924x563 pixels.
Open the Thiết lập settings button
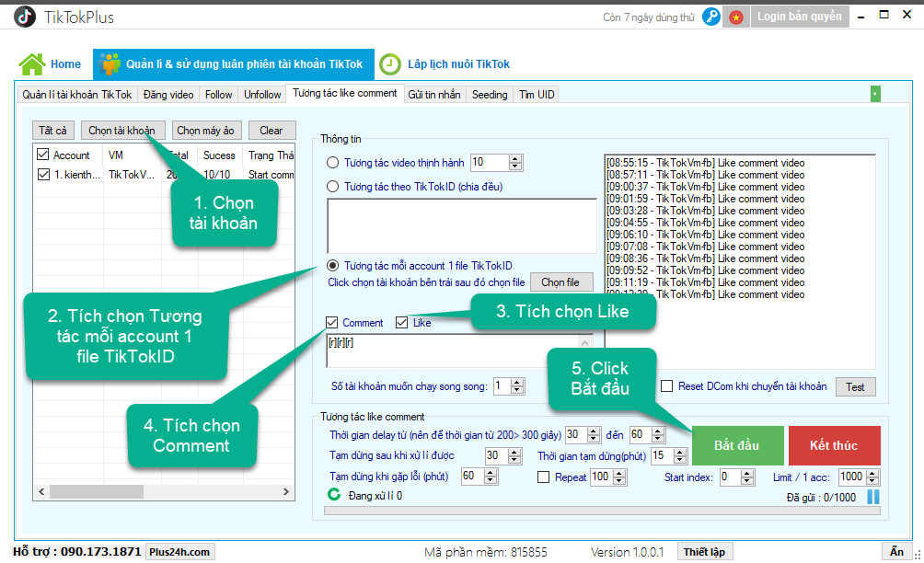pyautogui.click(x=704, y=552)
